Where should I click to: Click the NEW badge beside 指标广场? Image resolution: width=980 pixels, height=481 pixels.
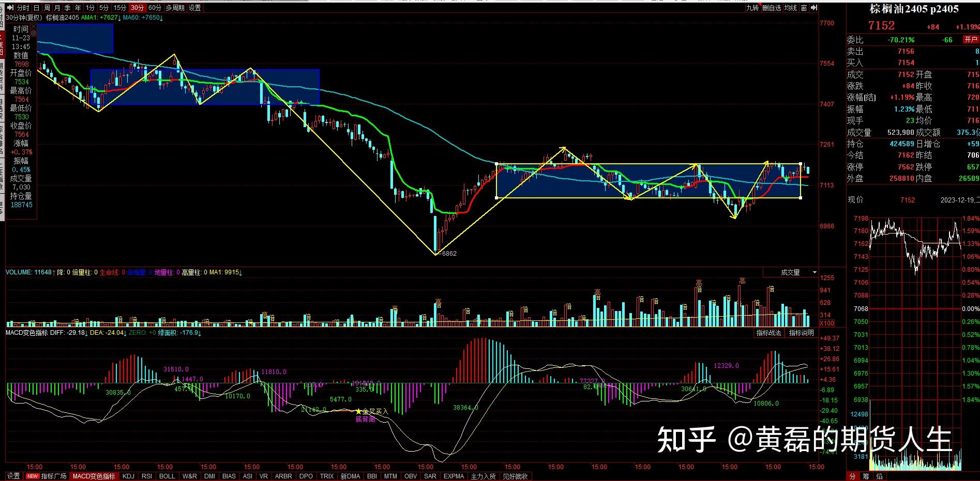pos(32,476)
